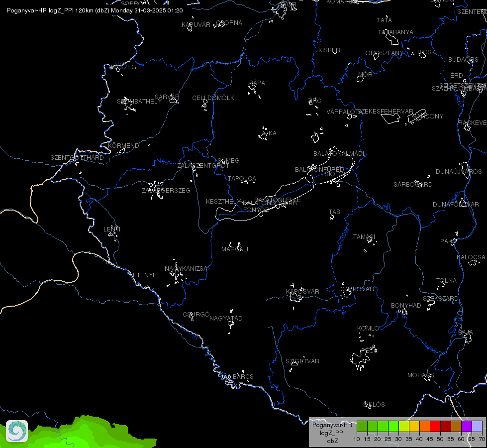
Task: Click the CSURGÓ label
Action: [x=196, y=315]
